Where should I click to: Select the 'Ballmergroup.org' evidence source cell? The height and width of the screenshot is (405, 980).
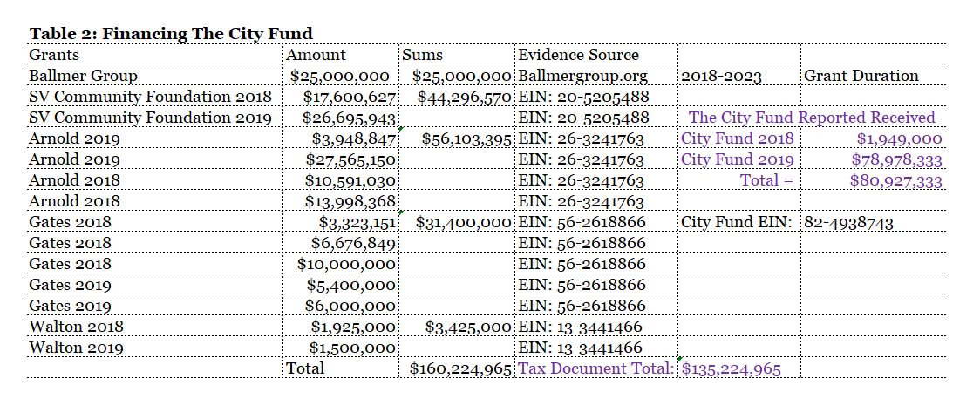pyautogui.click(x=583, y=76)
